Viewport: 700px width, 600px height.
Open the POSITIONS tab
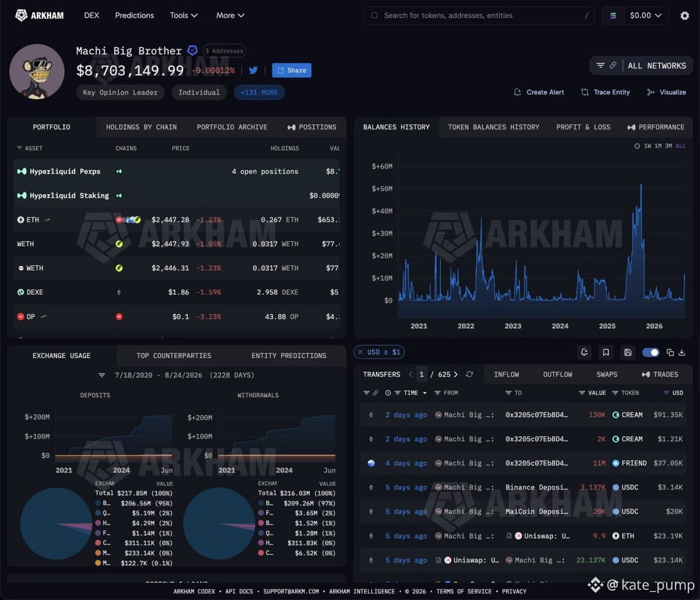(x=312, y=127)
